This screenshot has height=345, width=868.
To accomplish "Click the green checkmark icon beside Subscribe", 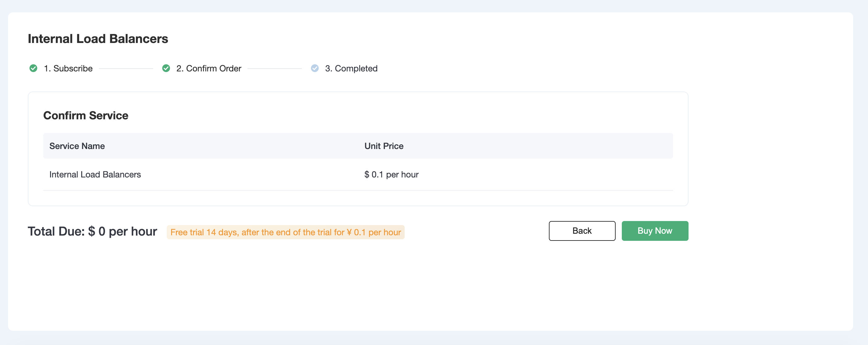I will pyautogui.click(x=33, y=68).
